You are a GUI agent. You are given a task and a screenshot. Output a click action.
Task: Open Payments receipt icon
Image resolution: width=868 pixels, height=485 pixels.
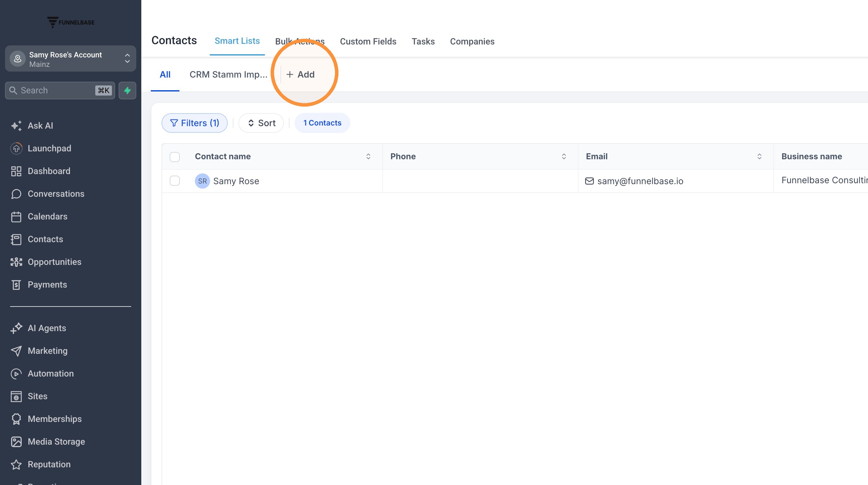point(16,285)
